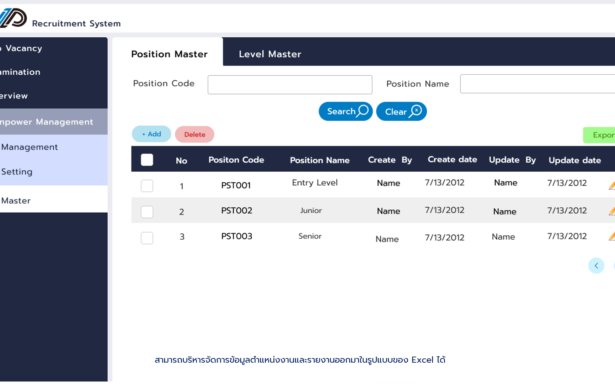615x384 pixels.
Task: Click the Junior position name
Action: pos(311,211)
